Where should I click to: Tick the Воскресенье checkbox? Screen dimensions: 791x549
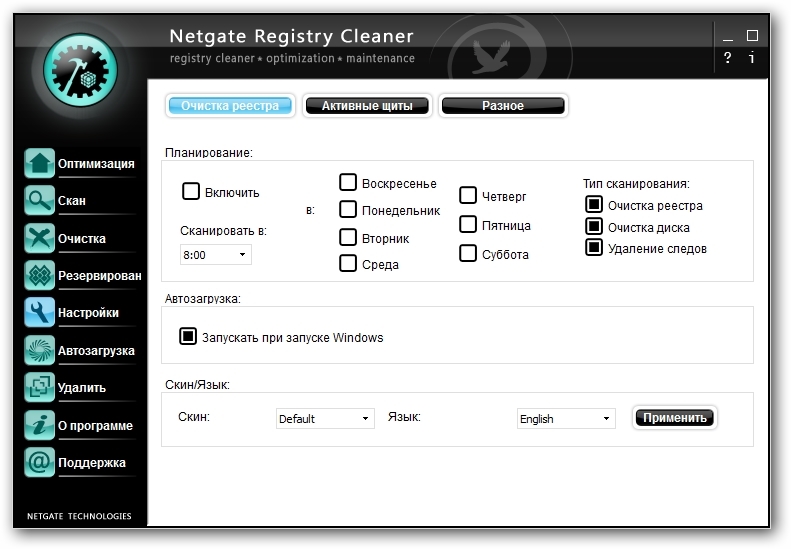pos(348,183)
